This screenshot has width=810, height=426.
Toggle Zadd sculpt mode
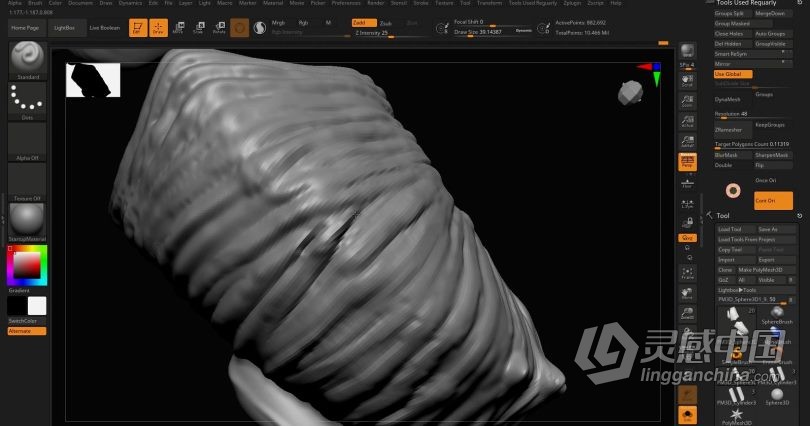tap(364, 23)
